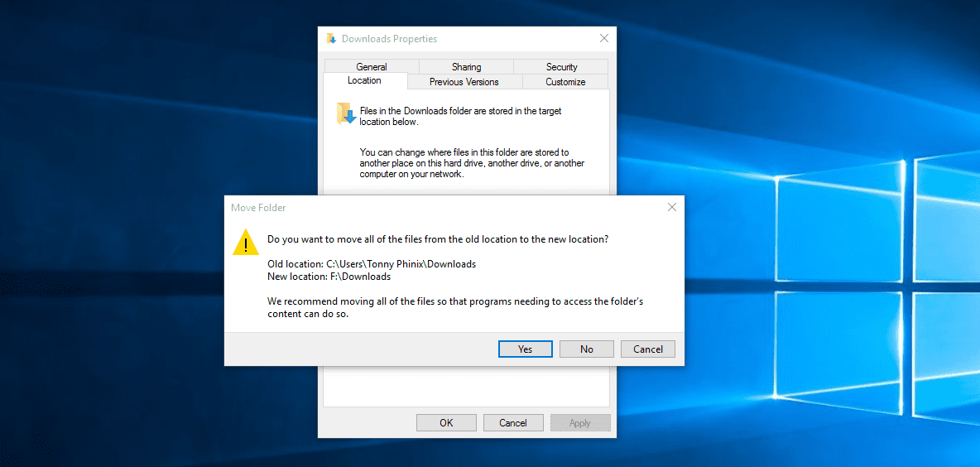Screen dimensions: 980x467
Task: Click 'Files in the Downloads folder' description text
Action: (461, 116)
